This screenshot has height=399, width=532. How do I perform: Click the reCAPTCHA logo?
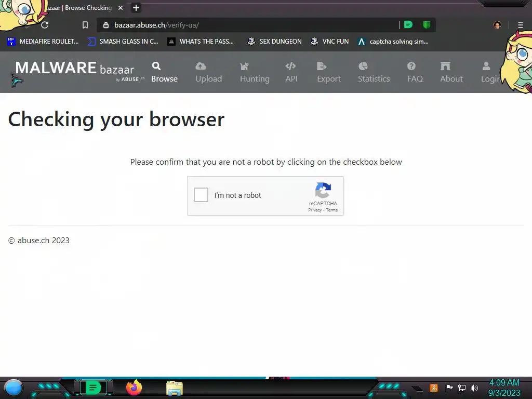(x=323, y=190)
